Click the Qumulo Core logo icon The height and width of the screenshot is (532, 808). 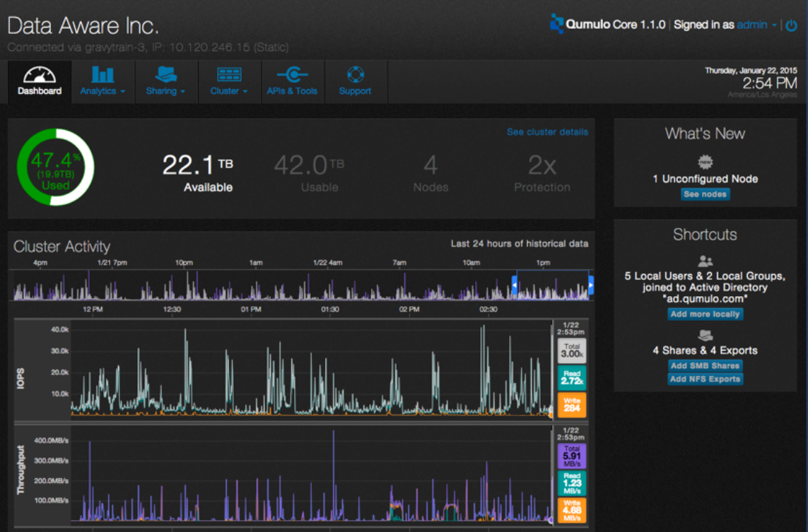(x=556, y=24)
